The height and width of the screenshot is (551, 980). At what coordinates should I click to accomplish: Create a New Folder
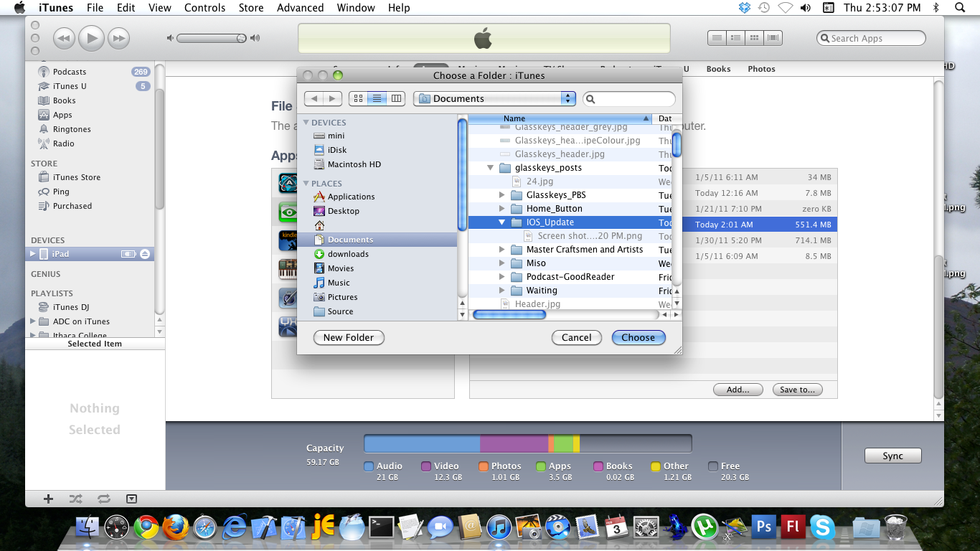(349, 337)
